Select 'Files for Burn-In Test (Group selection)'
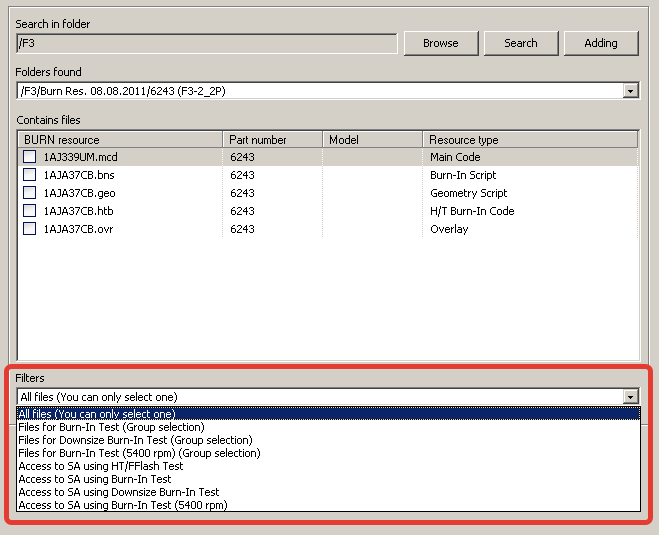The width and height of the screenshot is (659, 535). tap(111, 427)
